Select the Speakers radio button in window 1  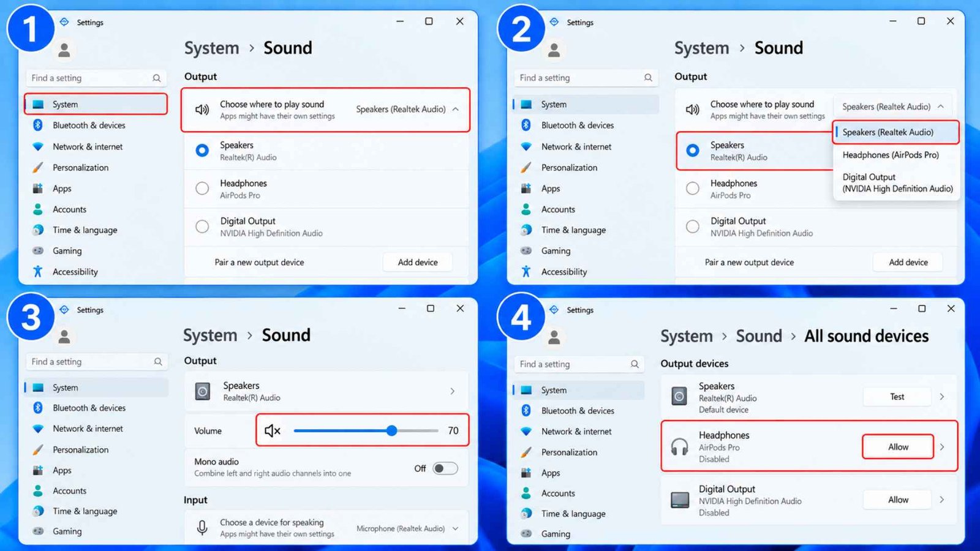[202, 150]
